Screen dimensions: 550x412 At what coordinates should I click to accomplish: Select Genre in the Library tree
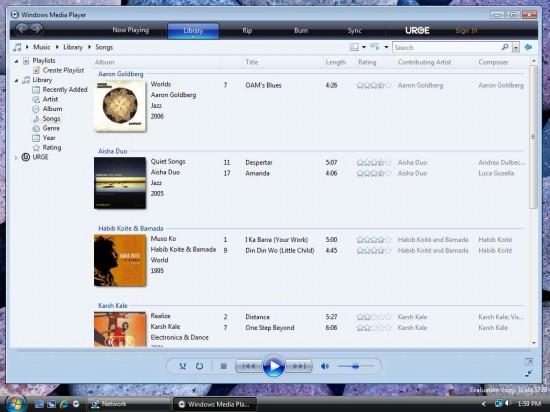point(51,128)
